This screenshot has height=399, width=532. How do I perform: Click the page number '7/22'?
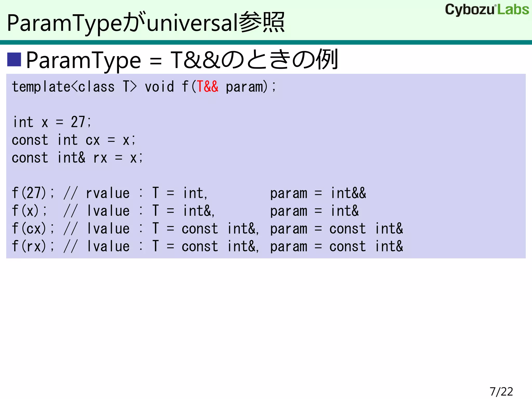point(501,391)
